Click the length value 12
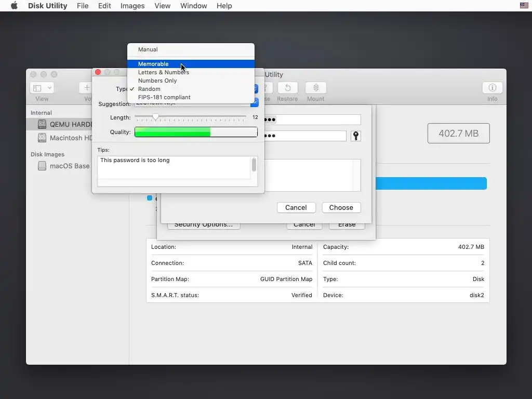 click(x=255, y=117)
